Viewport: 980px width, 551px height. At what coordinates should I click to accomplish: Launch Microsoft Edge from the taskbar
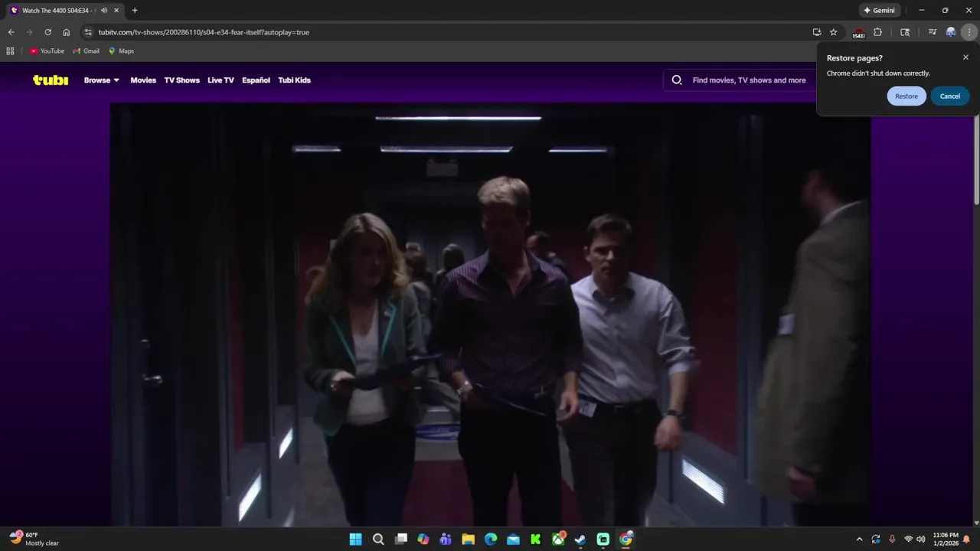491,540
